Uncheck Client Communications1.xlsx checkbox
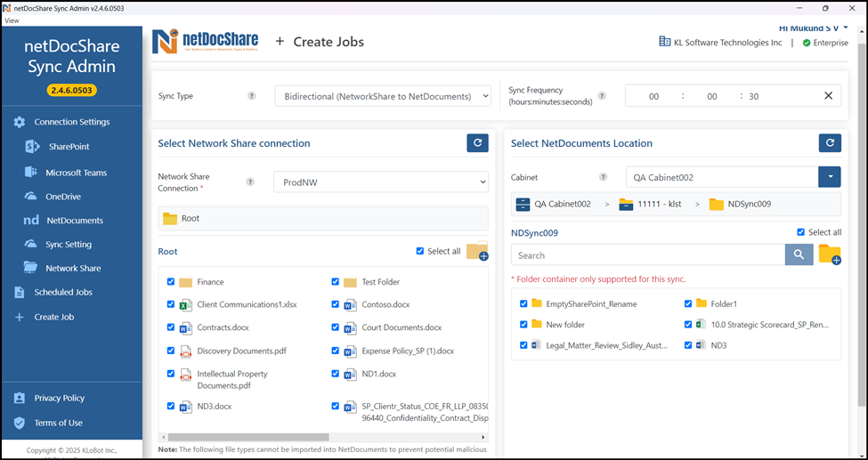Screen dimensions: 868x460 click(171, 304)
